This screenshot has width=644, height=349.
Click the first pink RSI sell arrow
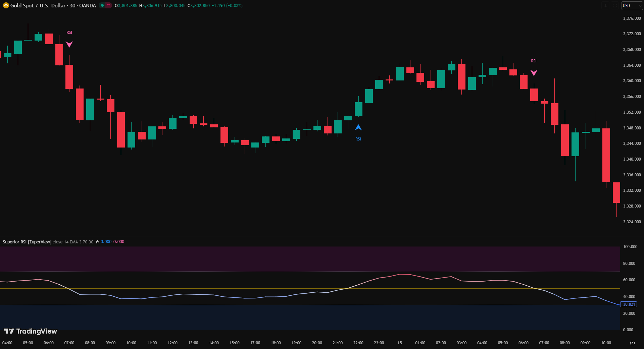(x=69, y=44)
